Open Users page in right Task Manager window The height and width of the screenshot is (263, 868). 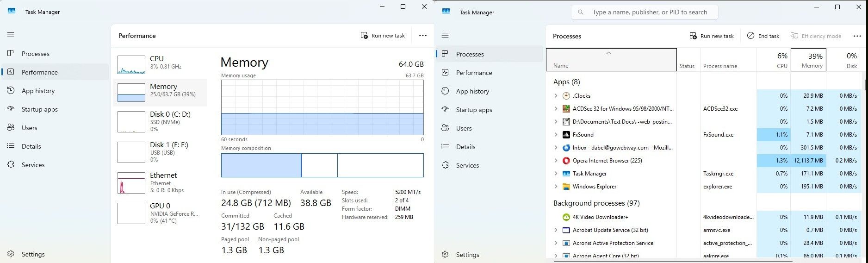pos(490,128)
